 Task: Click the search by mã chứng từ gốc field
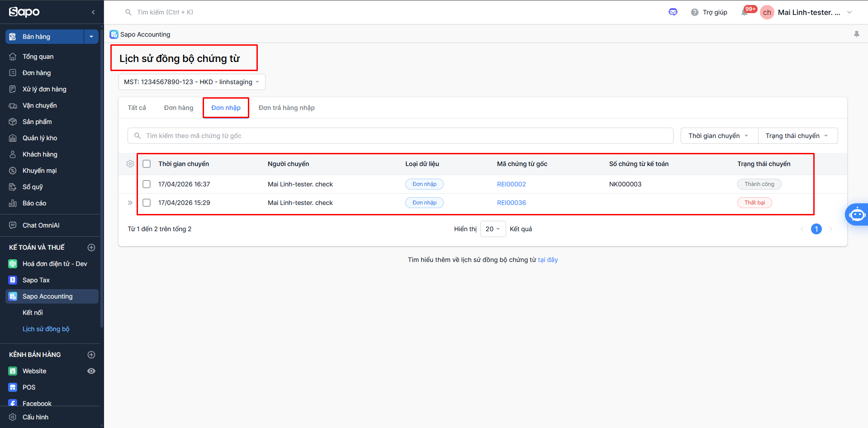click(x=400, y=136)
